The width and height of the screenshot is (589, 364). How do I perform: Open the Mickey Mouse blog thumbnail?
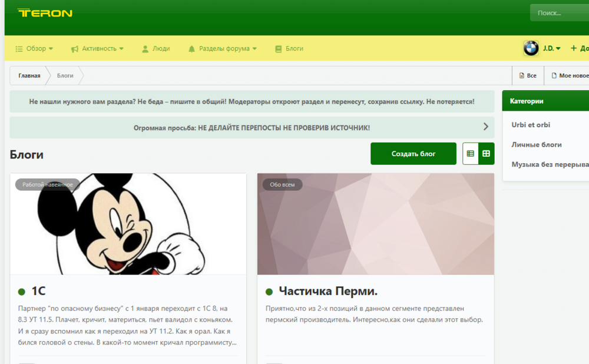click(x=128, y=224)
